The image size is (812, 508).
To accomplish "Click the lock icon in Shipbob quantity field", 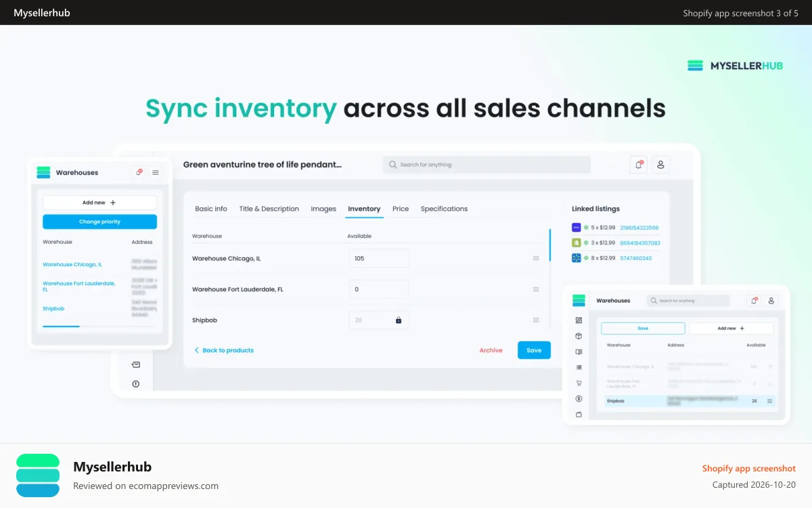I will (399, 320).
